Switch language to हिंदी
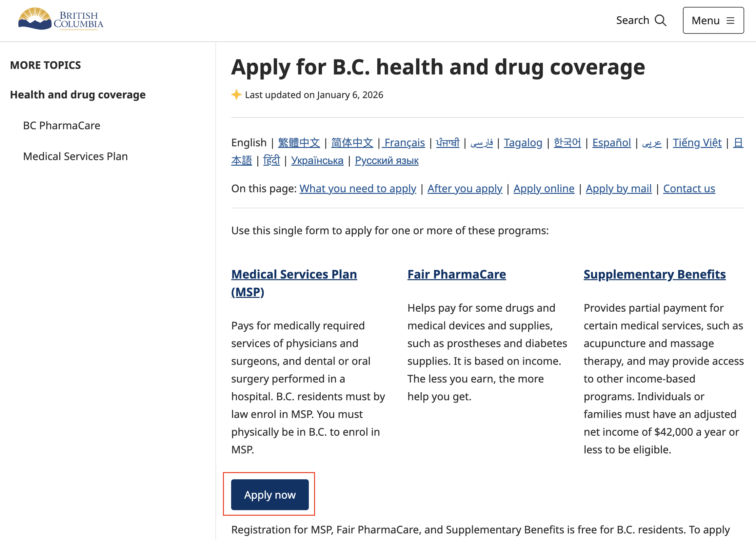 [271, 161]
